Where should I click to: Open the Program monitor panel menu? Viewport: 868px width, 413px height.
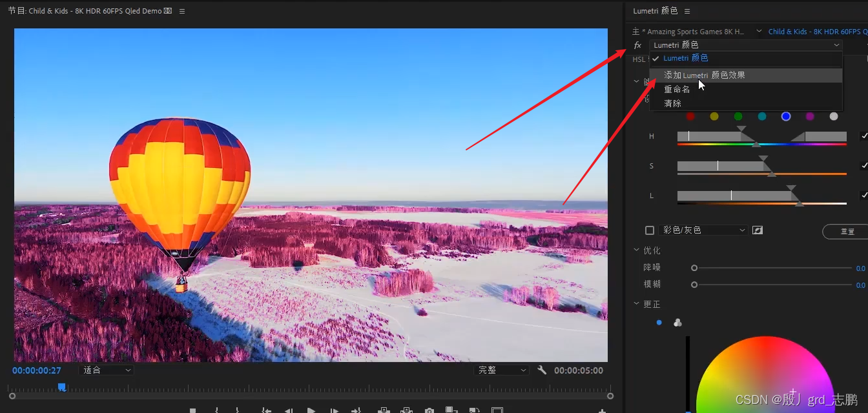click(182, 12)
